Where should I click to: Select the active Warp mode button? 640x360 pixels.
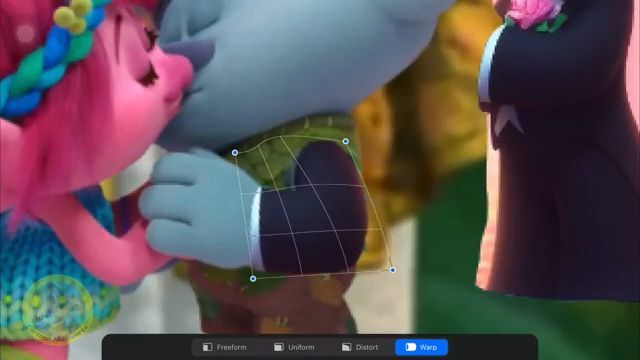tap(421, 347)
